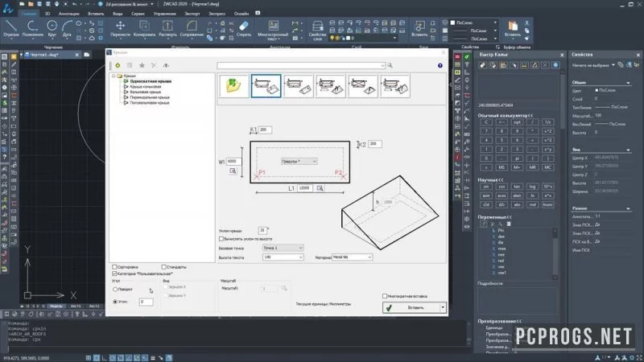Viewport: 644px width, 362px height.
Task: Click the X delete icon in roof dialog toolbar
Action: pos(154,65)
